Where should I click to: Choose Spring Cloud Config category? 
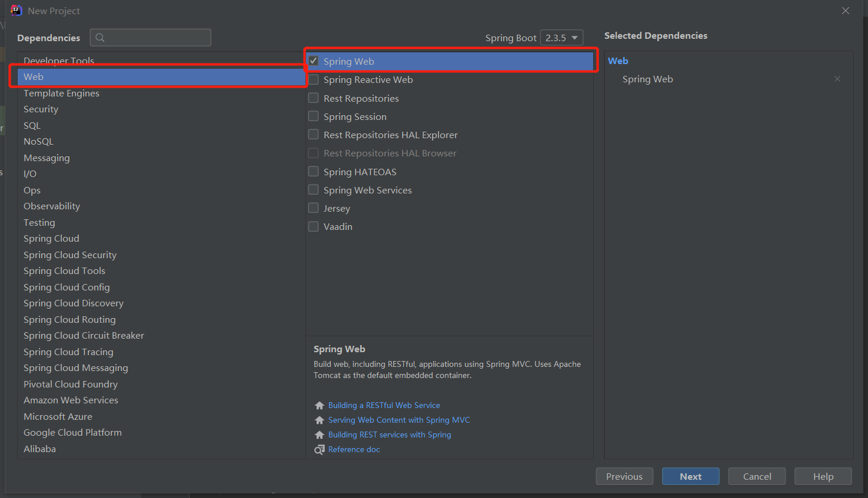(x=161, y=287)
